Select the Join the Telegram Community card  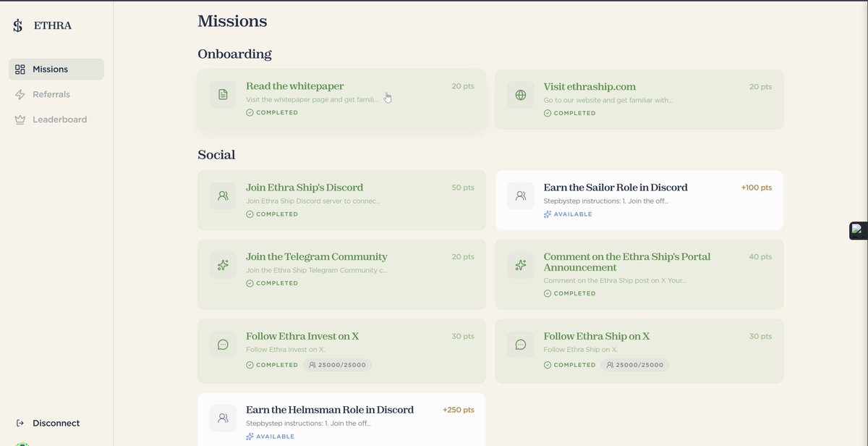(x=341, y=274)
